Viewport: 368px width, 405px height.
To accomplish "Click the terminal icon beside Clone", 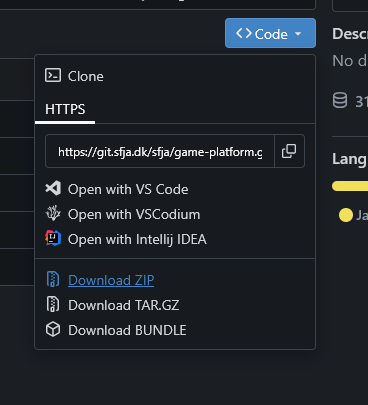I will tap(53, 75).
